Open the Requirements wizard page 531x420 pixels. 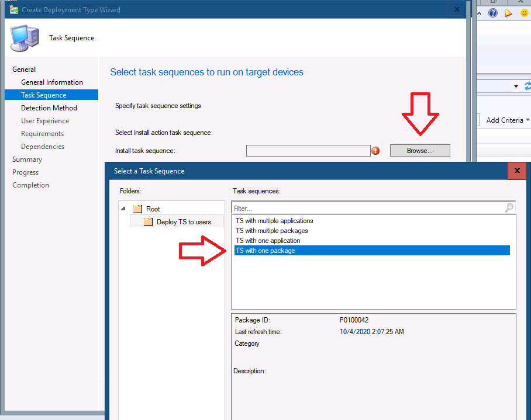coord(42,134)
